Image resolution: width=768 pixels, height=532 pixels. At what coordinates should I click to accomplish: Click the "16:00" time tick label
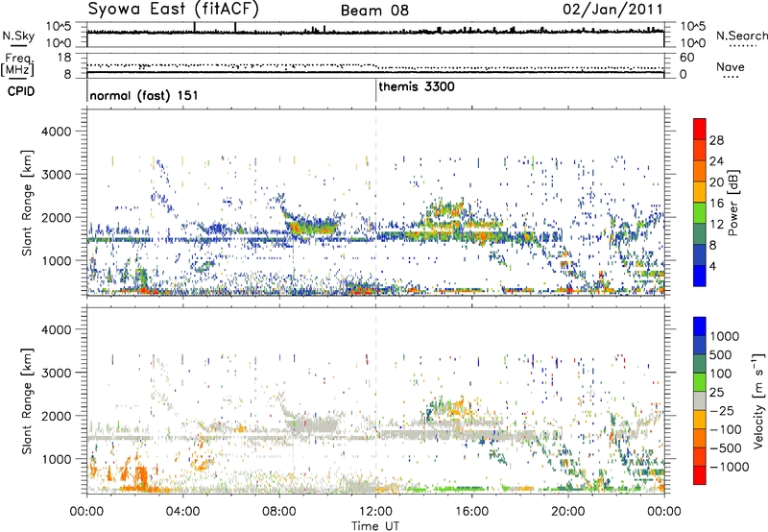471,512
